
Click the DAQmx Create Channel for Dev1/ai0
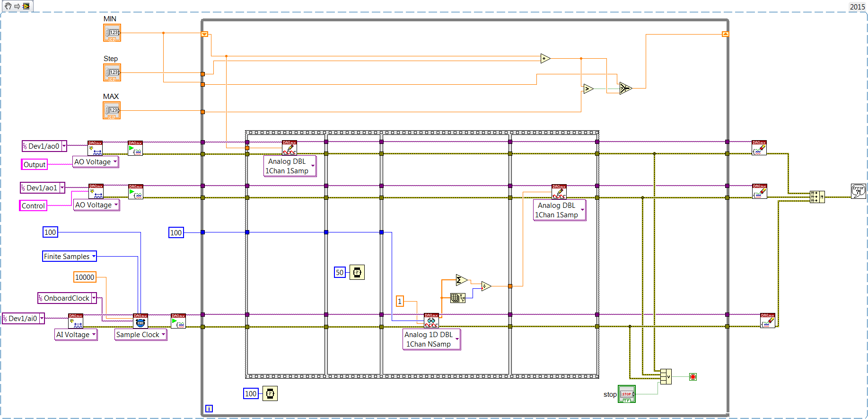[x=76, y=321]
